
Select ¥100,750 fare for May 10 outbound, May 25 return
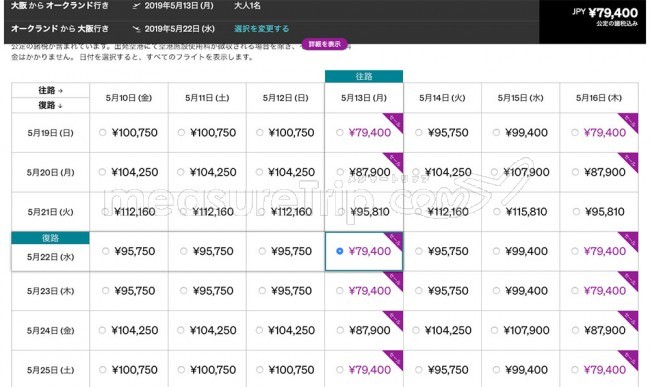coord(129,370)
